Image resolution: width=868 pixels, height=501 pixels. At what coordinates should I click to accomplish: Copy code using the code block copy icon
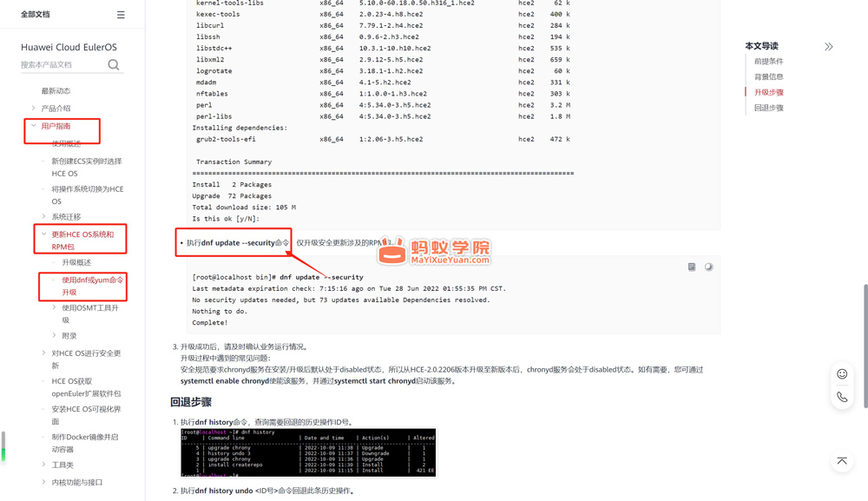pos(692,267)
